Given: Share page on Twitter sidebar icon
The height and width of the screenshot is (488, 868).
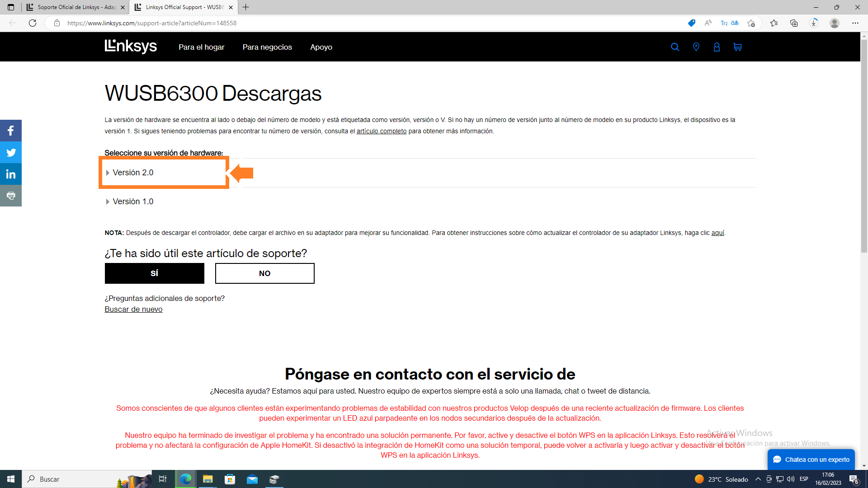Looking at the screenshot, I should click(x=11, y=153).
